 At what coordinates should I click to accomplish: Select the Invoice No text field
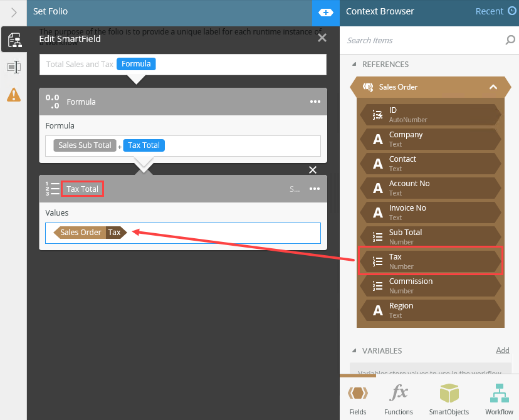[x=430, y=213]
